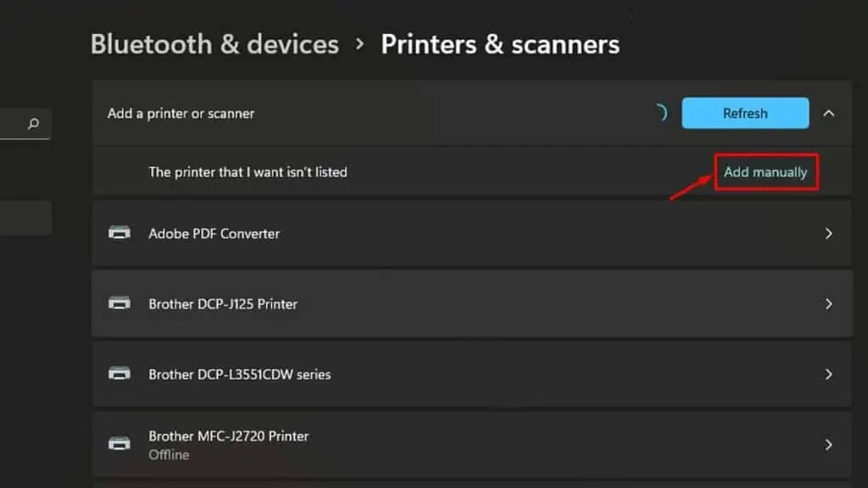Expand Brother DCP-J125 Printer chevron
The width and height of the screenshot is (868, 488).
(829, 304)
